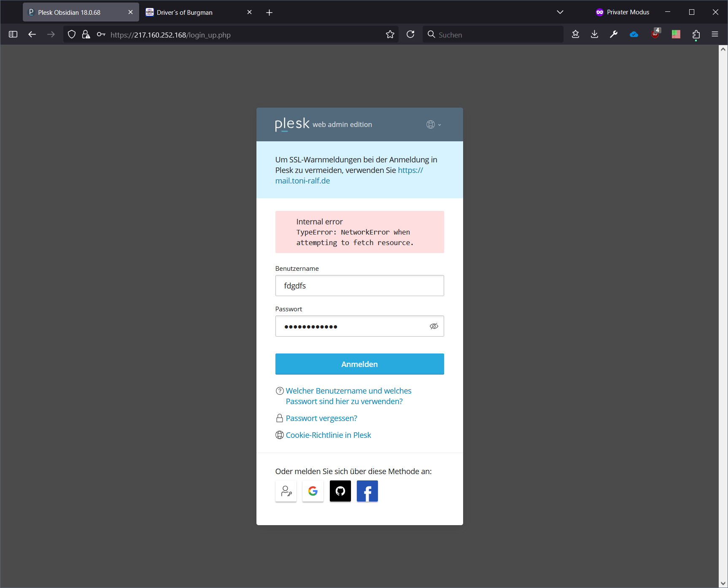Viewport: 728px width, 588px height.
Task: Show connection security via padlock warning icon
Action: coord(86,35)
